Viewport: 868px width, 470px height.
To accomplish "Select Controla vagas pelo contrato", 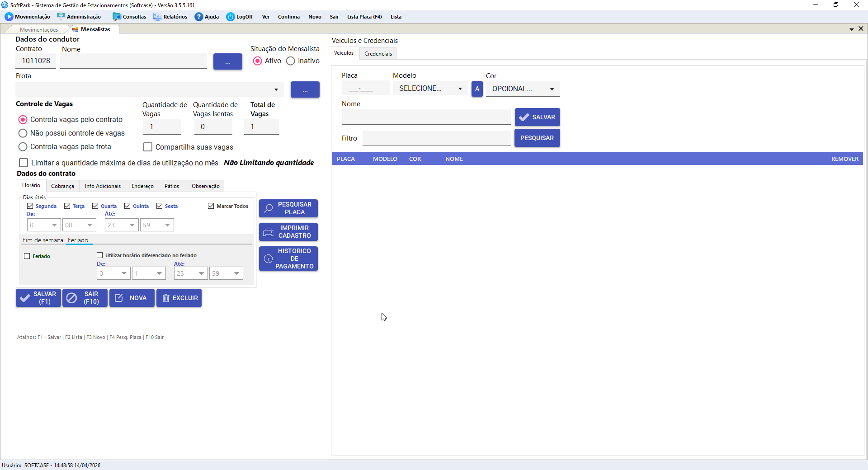I will (23, 120).
